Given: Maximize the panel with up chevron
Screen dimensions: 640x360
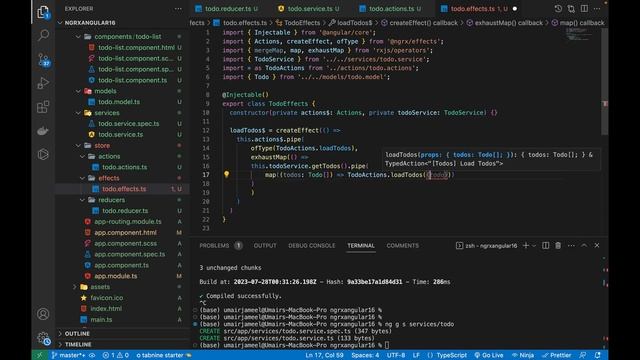Looking at the screenshot, I should coord(584,245).
